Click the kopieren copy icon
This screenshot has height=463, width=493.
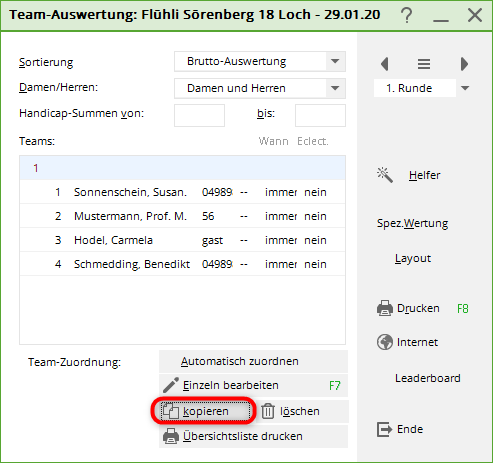tap(170, 411)
